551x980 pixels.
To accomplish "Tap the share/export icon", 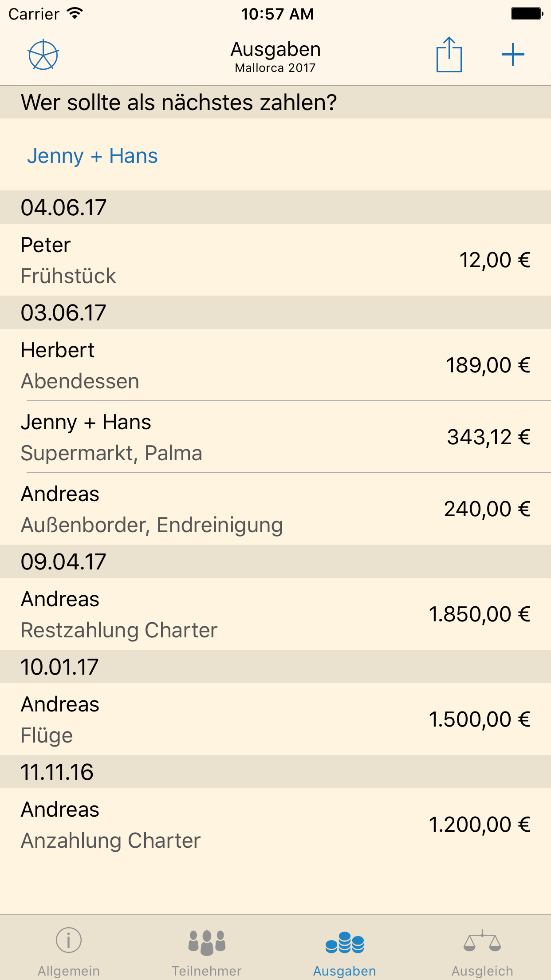I will pos(449,55).
